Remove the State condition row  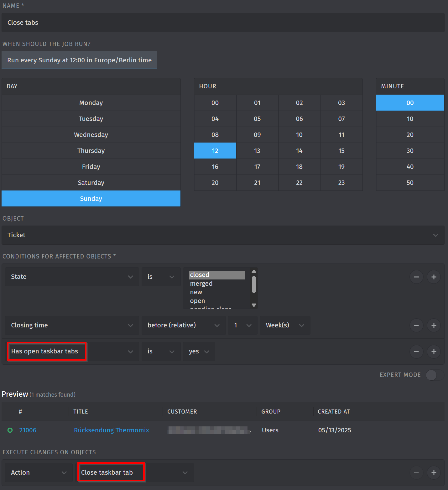pyautogui.click(x=416, y=277)
